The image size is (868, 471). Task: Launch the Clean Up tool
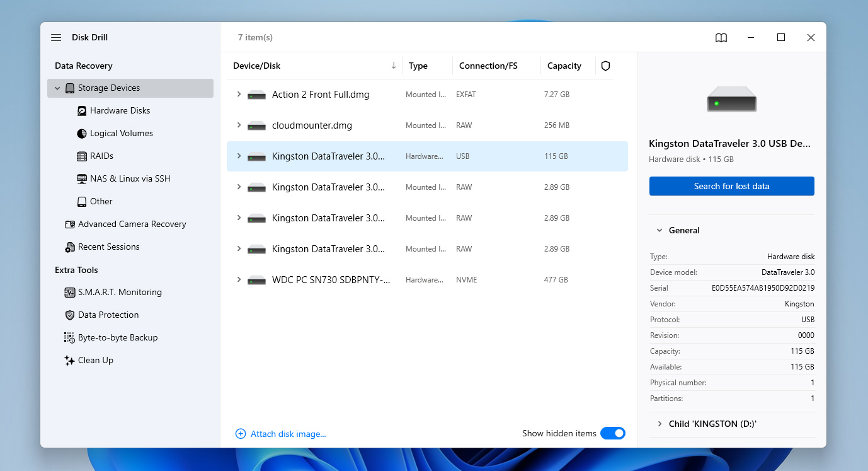click(96, 360)
